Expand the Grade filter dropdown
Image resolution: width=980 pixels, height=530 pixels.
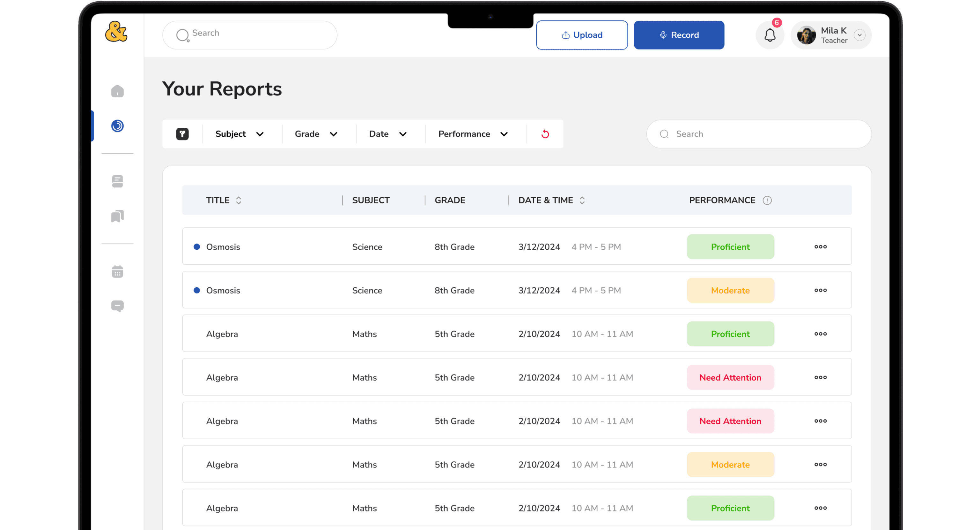[316, 134]
